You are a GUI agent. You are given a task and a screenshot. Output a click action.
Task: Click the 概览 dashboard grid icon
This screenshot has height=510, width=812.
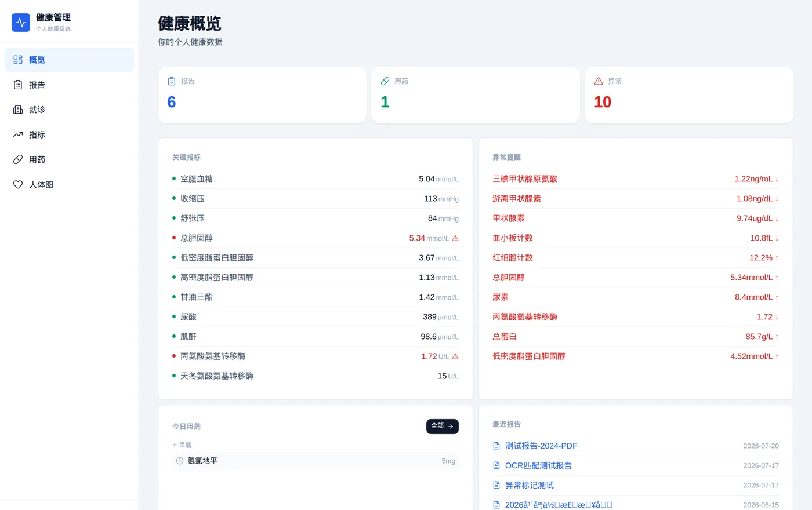coord(18,60)
